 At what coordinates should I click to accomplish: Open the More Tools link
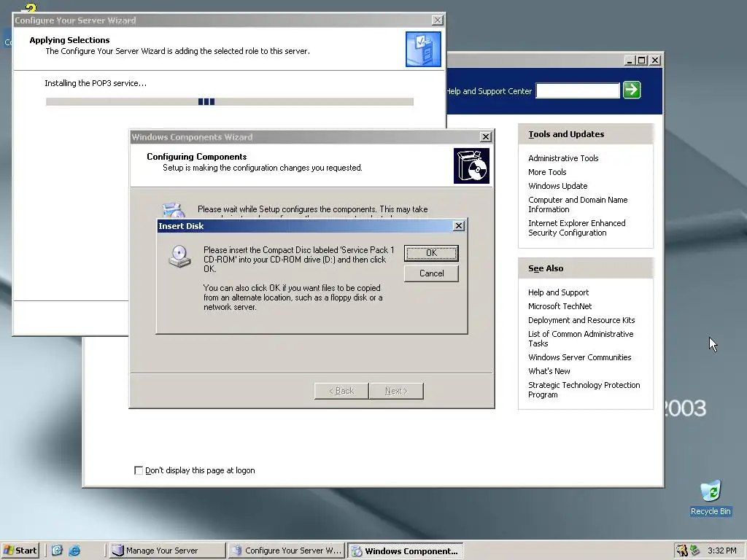[547, 172]
